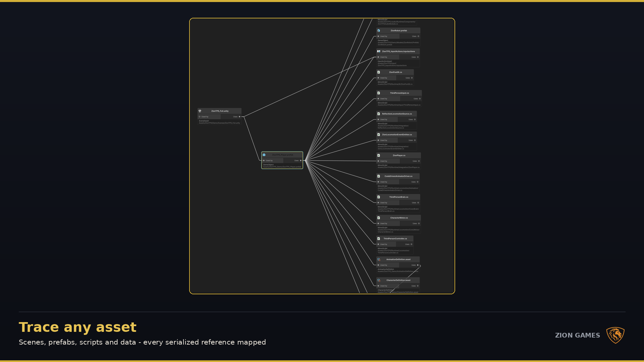This screenshot has width=644, height=362.
Task: Click the script icon on ZionFootIK.cs node
Action: click(379, 72)
